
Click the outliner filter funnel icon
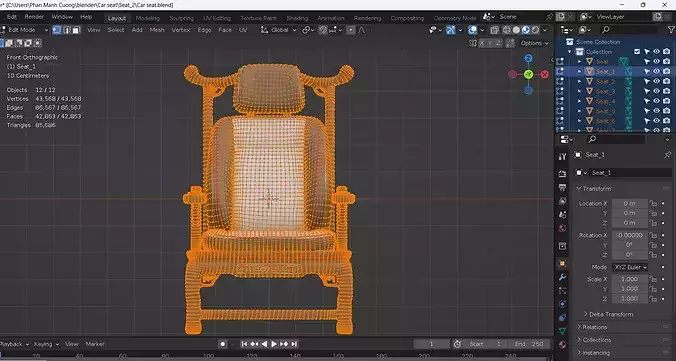[671, 30]
